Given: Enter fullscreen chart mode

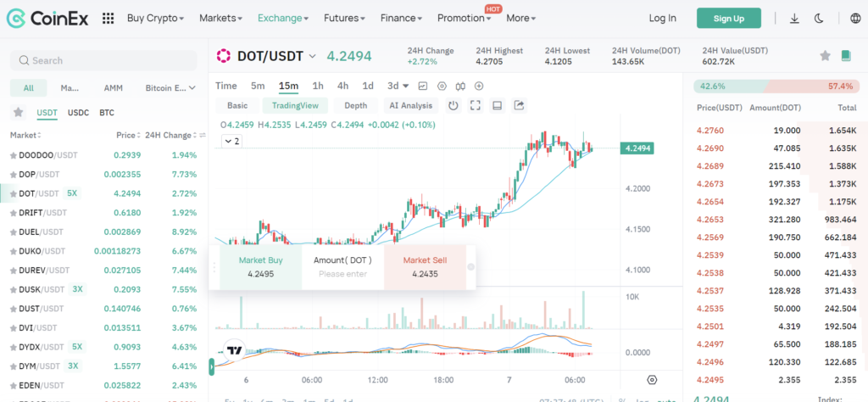Looking at the screenshot, I should (475, 105).
